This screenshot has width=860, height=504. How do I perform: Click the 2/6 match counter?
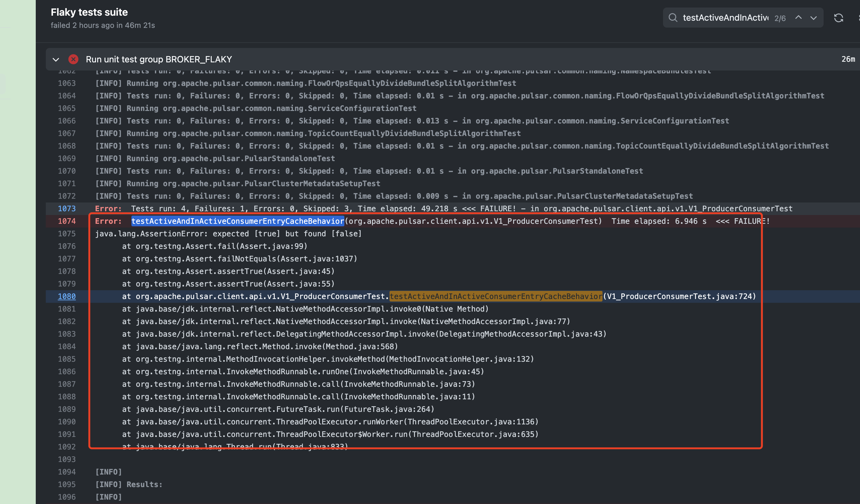pyautogui.click(x=780, y=18)
